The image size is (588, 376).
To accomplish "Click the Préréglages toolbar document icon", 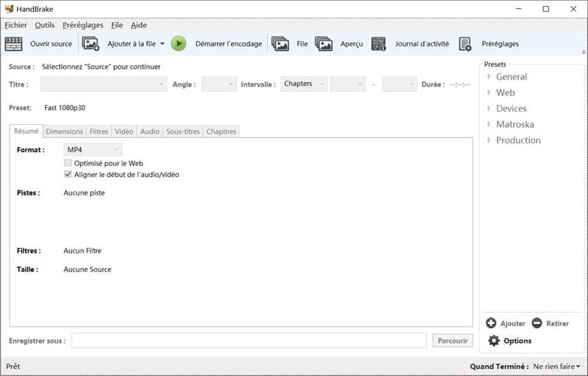I will pos(465,44).
